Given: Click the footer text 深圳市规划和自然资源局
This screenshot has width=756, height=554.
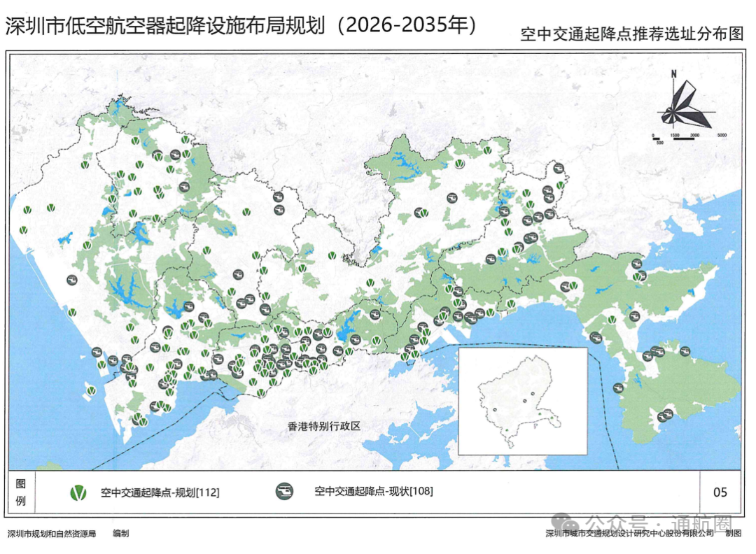Looking at the screenshot, I should [52, 533].
